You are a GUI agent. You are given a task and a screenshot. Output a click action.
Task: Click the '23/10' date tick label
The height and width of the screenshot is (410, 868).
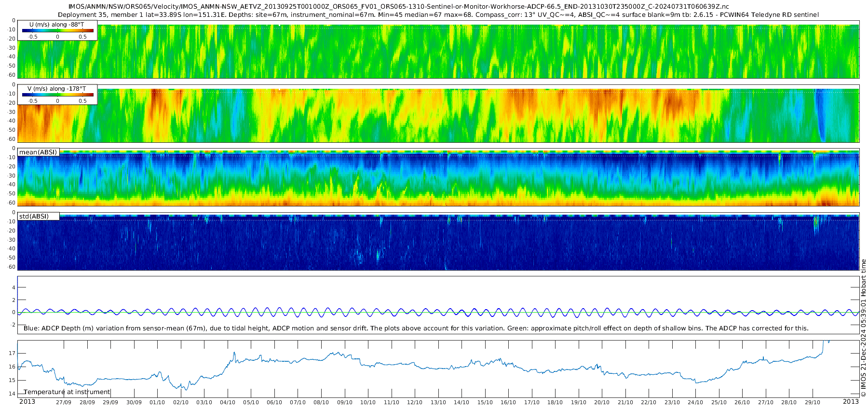[x=672, y=402]
